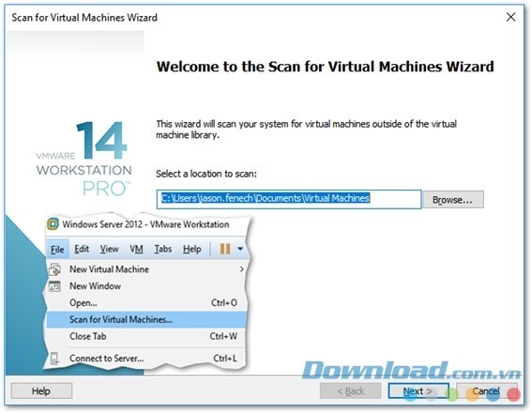Select Connect to Server... menu item
The width and height of the screenshot is (532, 413).
tap(145, 359)
